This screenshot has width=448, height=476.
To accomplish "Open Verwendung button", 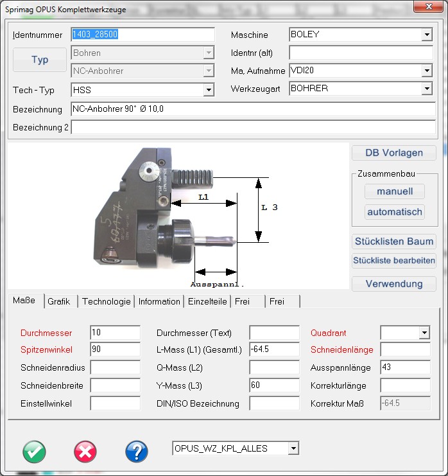I will click(394, 284).
